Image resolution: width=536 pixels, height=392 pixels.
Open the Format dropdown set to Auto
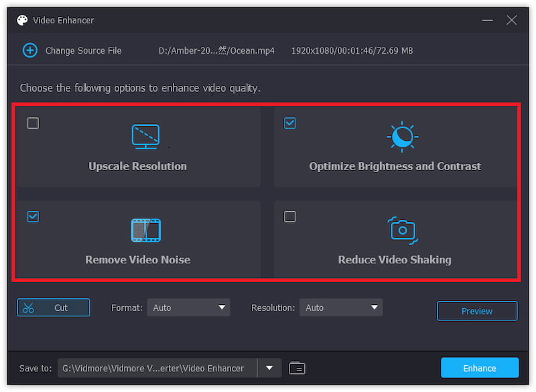click(x=188, y=308)
